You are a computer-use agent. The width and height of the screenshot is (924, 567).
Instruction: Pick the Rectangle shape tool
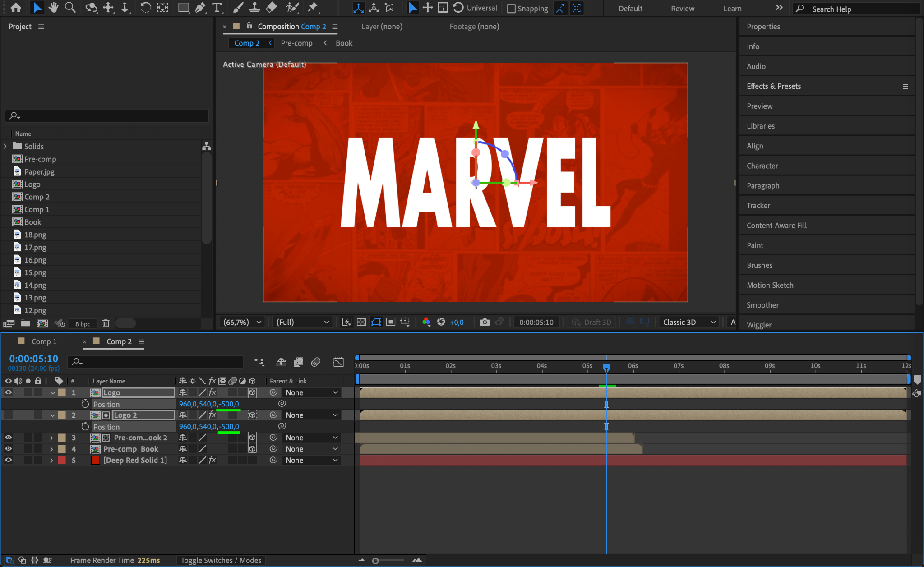coord(183,8)
